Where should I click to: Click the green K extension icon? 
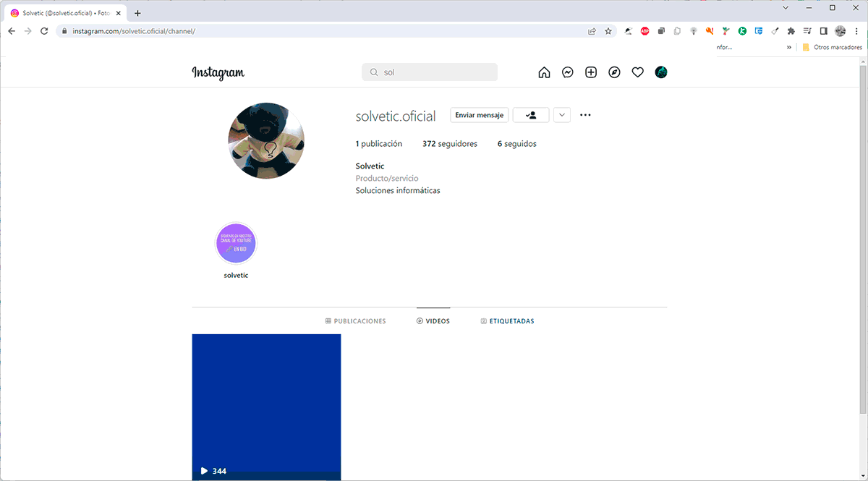coord(742,31)
